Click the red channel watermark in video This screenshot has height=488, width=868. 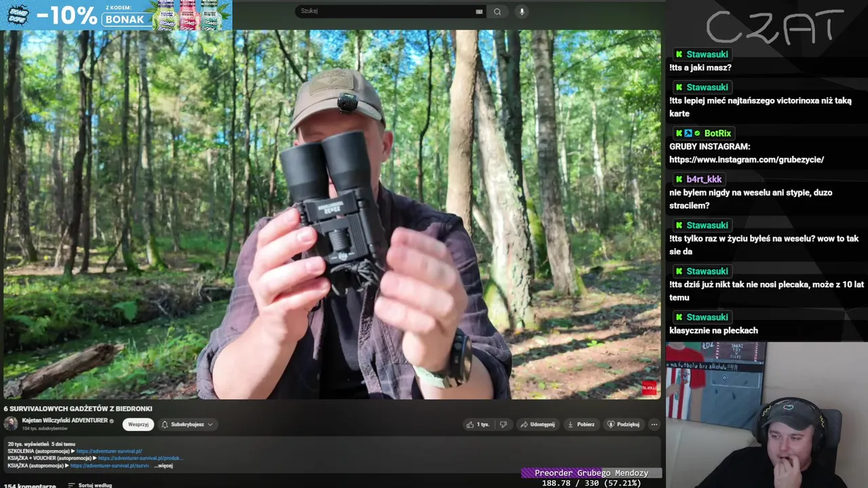point(649,388)
